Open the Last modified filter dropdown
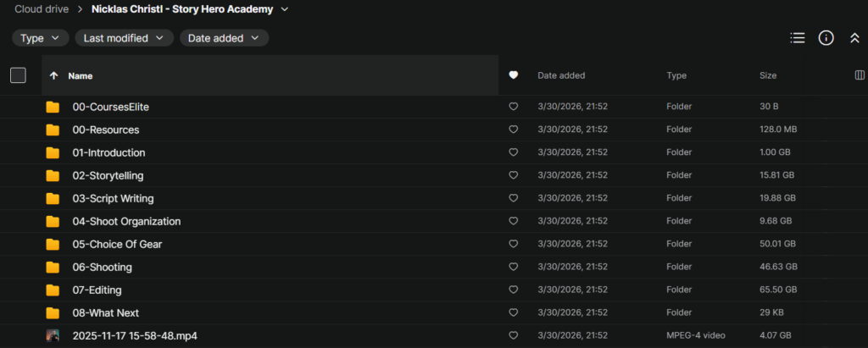 pyautogui.click(x=124, y=38)
